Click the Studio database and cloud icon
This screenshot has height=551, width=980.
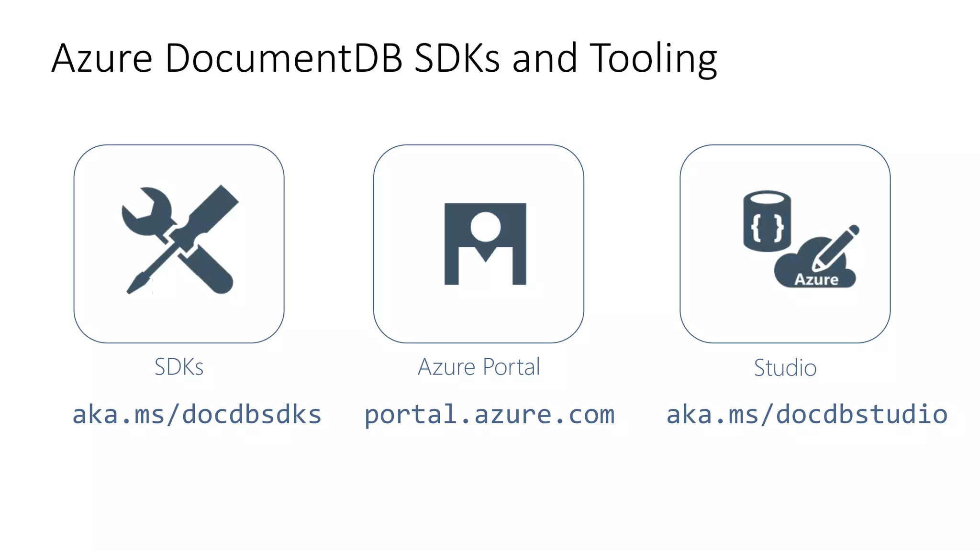click(801, 239)
